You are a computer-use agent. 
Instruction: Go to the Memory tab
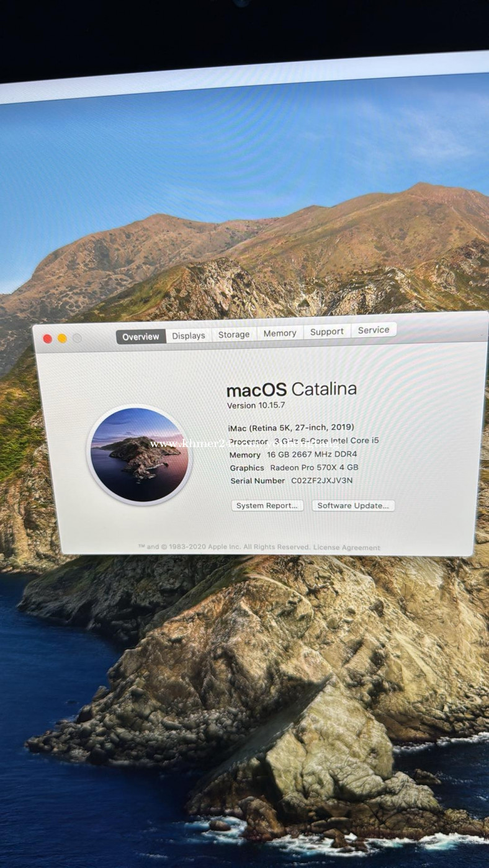pyautogui.click(x=280, y=333)
